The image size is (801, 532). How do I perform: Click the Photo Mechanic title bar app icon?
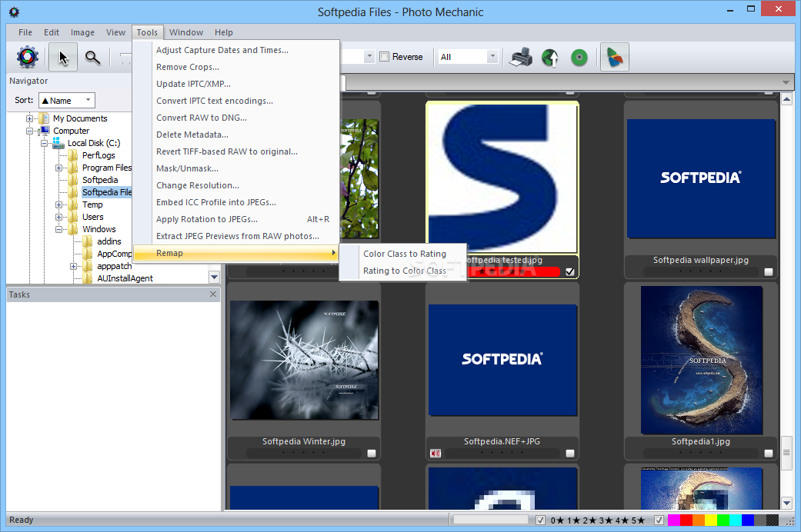15,12
